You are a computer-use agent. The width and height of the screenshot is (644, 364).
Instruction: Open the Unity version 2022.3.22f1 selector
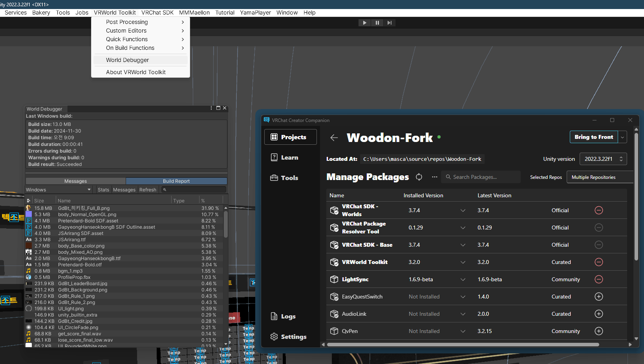coord(603,159)
